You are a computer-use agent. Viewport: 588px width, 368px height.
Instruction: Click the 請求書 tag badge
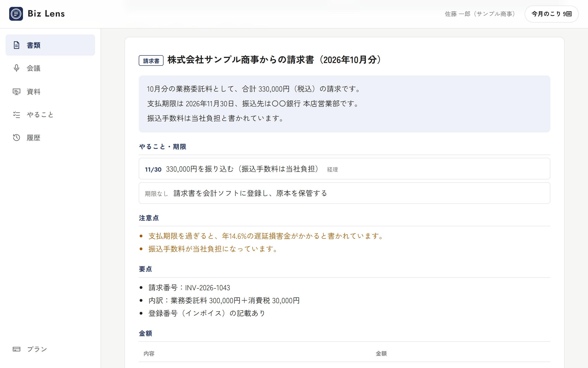(x=151, y=60)
